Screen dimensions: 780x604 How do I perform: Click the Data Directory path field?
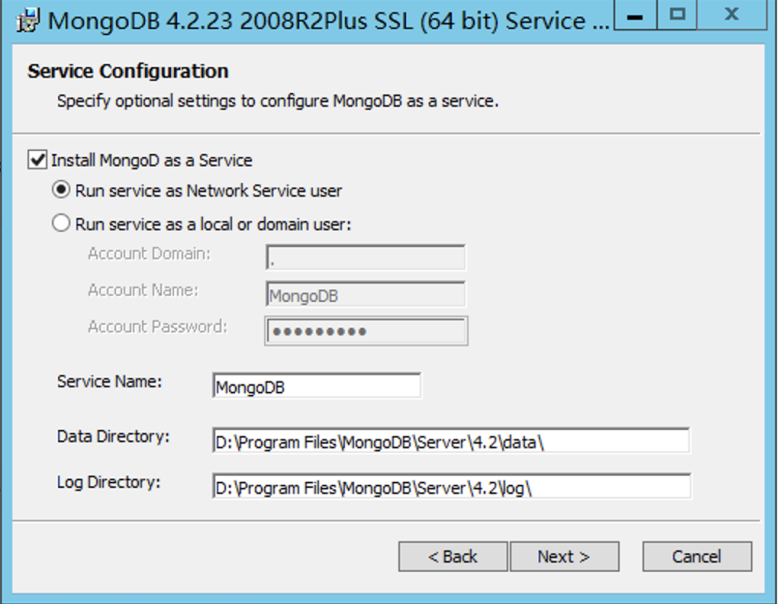(450, 441)
